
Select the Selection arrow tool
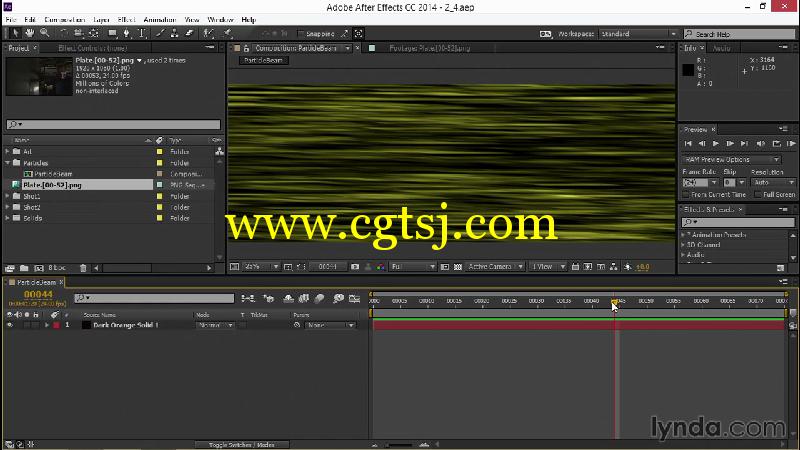[15, 34]
